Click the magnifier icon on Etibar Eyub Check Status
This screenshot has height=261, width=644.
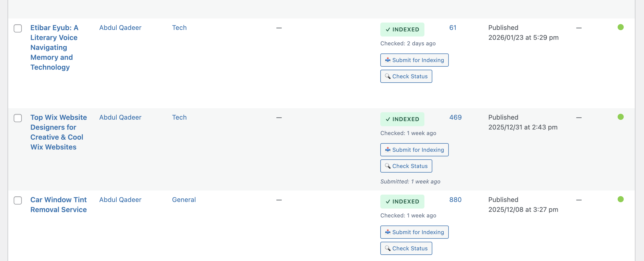click(x=388, y=76)
